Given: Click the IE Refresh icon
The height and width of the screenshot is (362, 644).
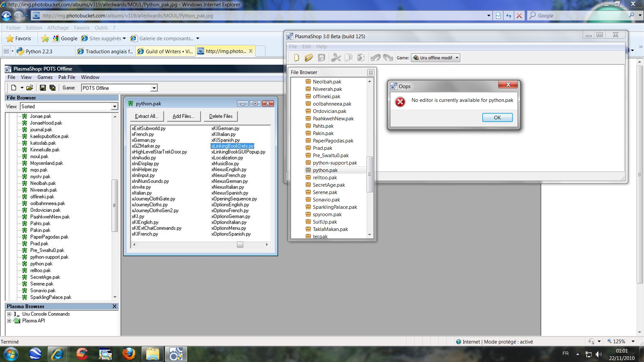Looking at the screenshot, I should (x=509, y=16).
